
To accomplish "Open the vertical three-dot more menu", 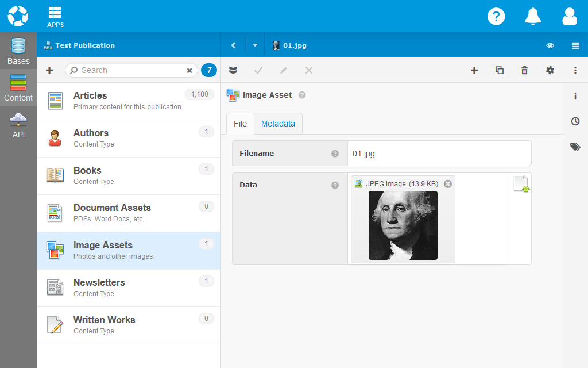I will pos(575,70).
